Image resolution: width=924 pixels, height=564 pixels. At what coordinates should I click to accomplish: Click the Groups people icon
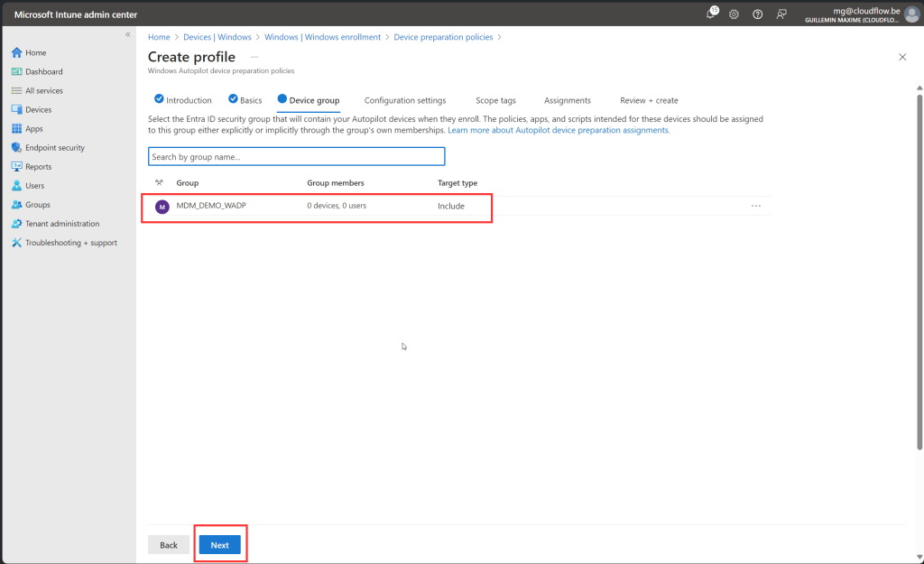[16, 205]
